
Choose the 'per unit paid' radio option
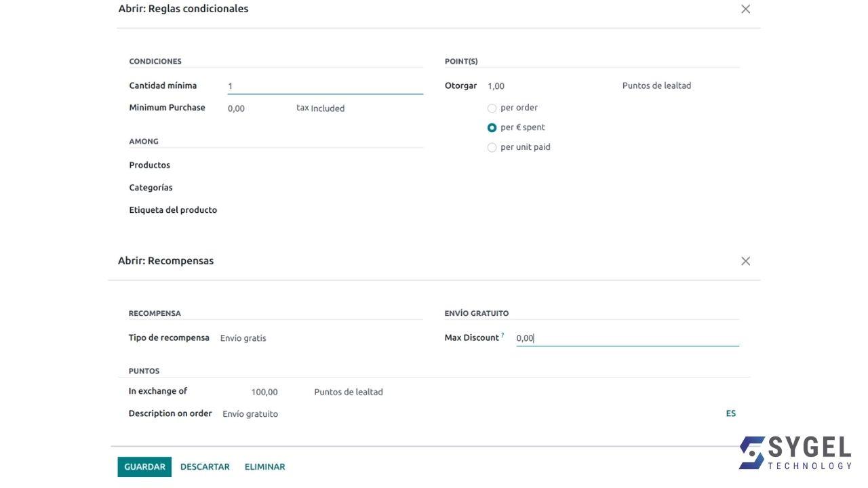coord(492,148)
